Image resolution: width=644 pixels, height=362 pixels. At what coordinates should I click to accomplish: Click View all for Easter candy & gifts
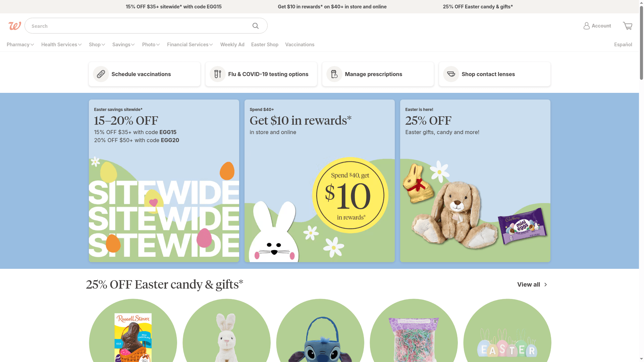(532, 285)
